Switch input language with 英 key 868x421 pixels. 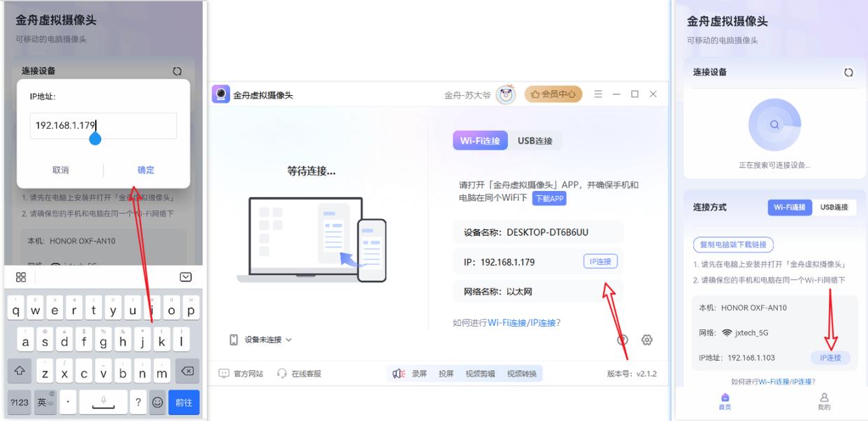45,402
